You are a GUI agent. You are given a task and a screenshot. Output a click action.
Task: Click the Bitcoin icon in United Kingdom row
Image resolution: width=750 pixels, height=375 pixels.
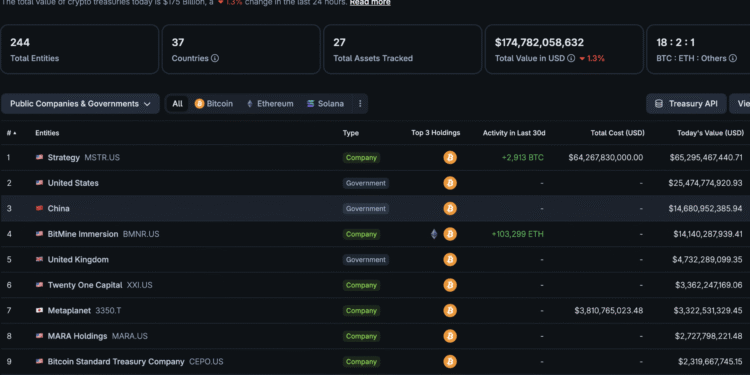[x=450, y=260]
